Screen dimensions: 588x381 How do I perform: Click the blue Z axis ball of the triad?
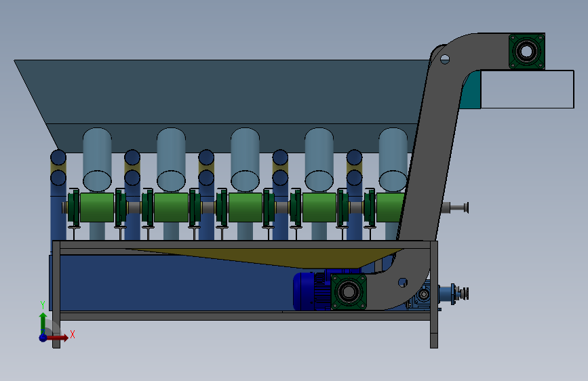coord(43,338)
